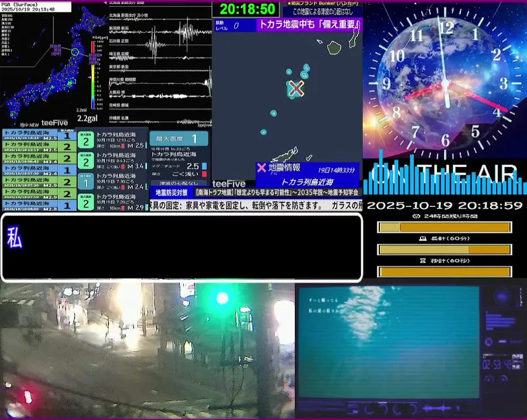Click the 新潟県 新潟 seismic waveform row
The width and height of the screenshot is (527, 420).
160,32
